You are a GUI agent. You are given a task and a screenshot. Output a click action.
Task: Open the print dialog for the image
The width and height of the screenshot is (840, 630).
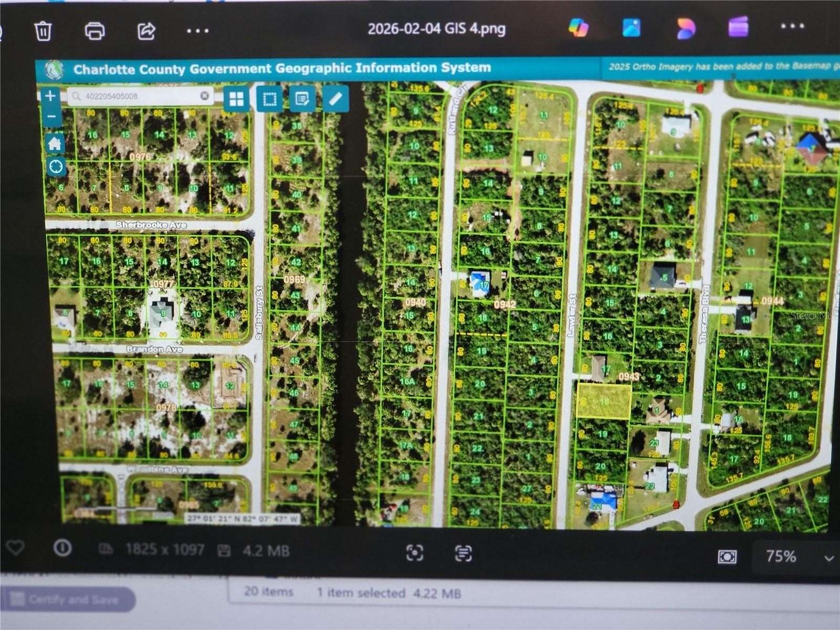click(x=96, y=31)
